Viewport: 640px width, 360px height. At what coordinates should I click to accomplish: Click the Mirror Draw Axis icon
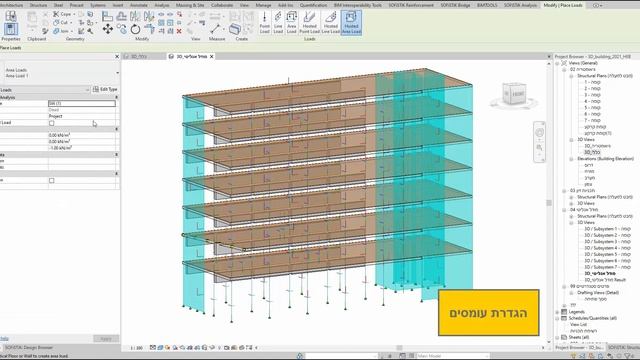coord(149,16)
